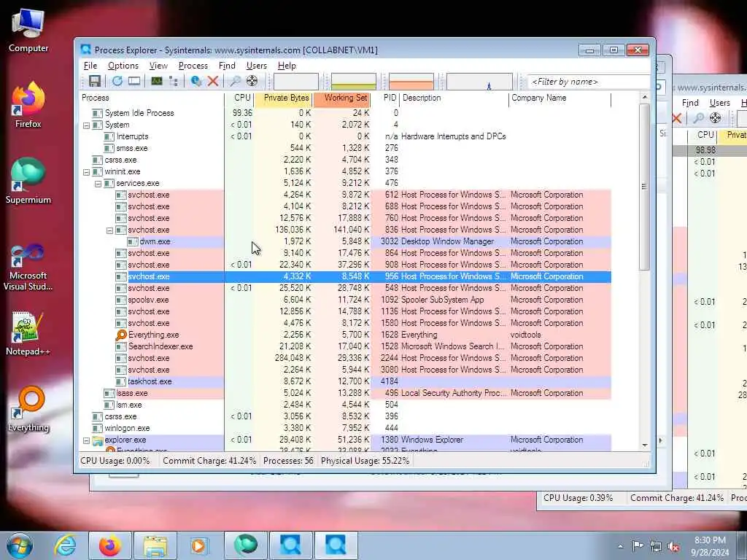Open the Action Center flag icon
The image size is (747, 560).
click(x=638, y=546)
